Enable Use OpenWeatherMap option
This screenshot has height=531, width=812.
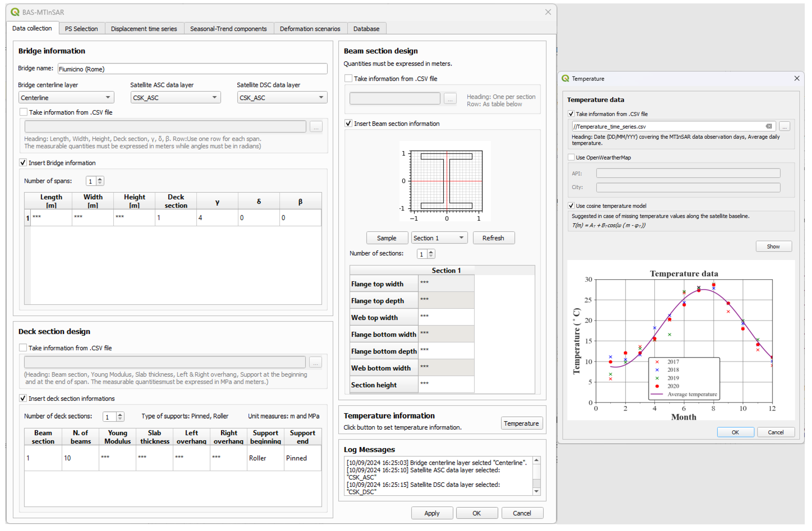(571, 157)
